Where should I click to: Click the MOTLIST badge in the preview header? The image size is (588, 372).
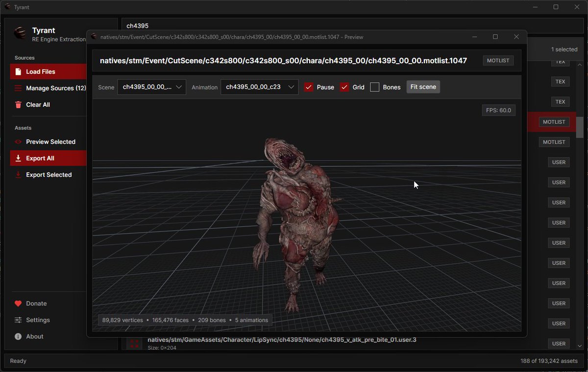(x=498, y=61)
